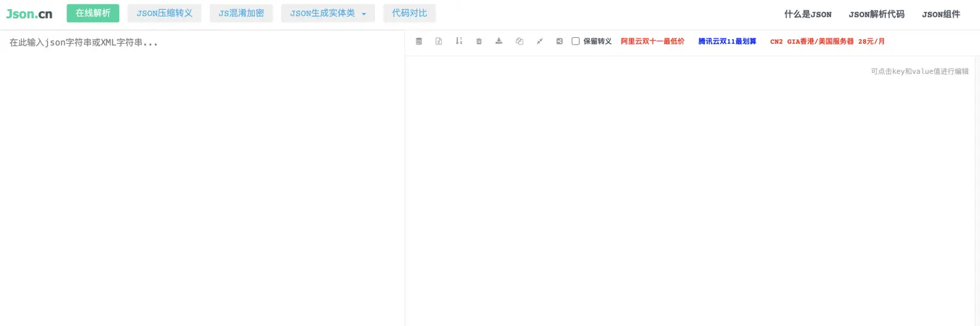Open JSON解析代码 menu item
The image size is (980, 326).
(877, 14)
